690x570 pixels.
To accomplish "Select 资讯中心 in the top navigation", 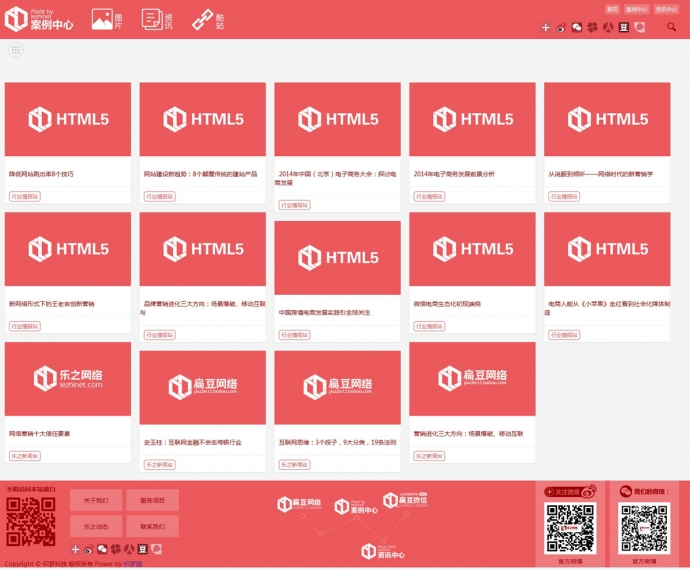I will [666, 9].
